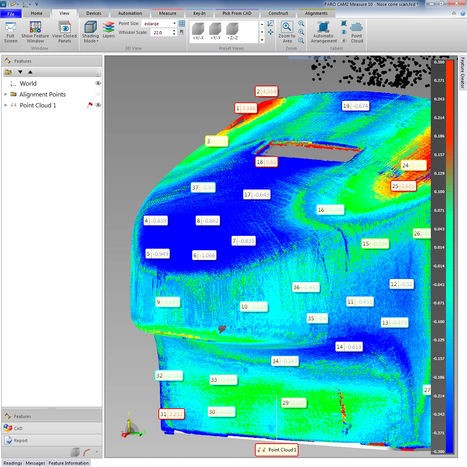Switch to the Pick From CAD tab
The image size is (467, 467).
[x=237, y=13]
